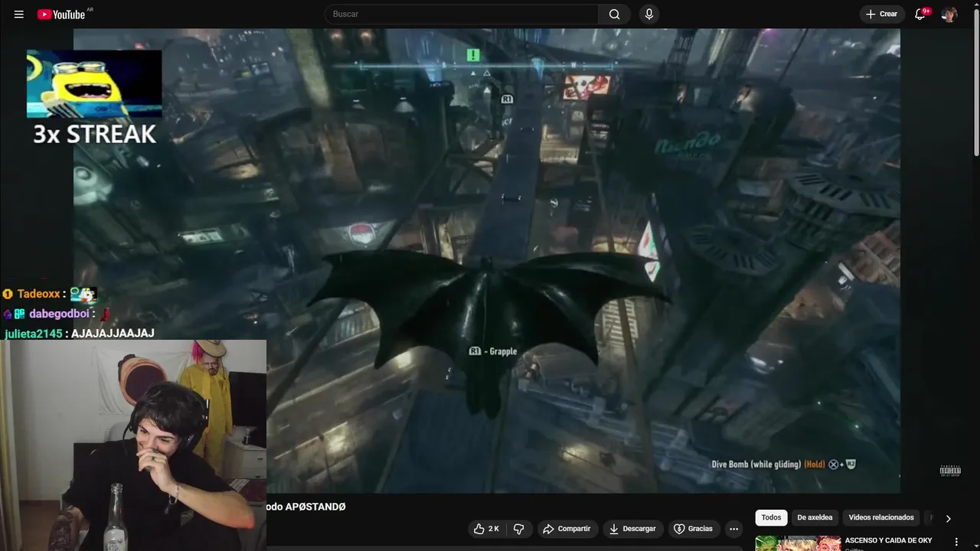Start voice search with microphone icon
980x551 pixels.
(649, 14)
